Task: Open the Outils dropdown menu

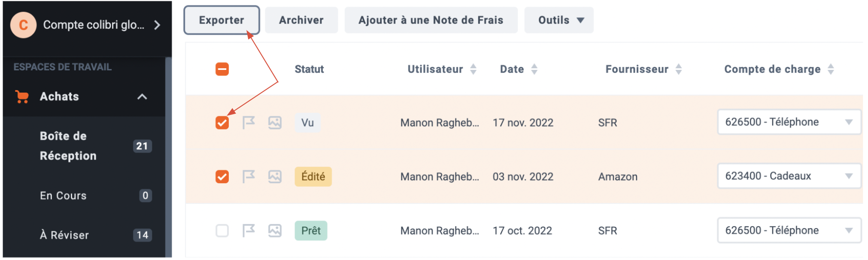Action: 559,20
